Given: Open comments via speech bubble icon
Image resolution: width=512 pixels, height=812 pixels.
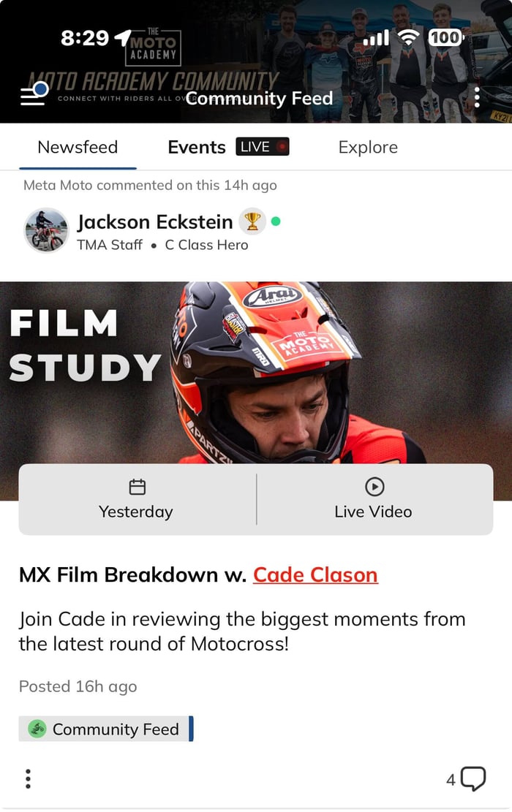Looking at the screenshot, I should [x=473, y=778].
